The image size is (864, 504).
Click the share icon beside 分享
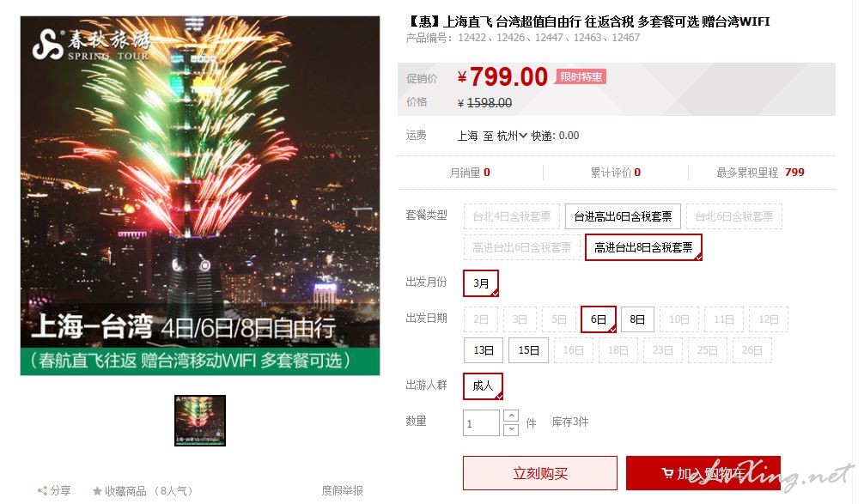click(x=42, y=491)
